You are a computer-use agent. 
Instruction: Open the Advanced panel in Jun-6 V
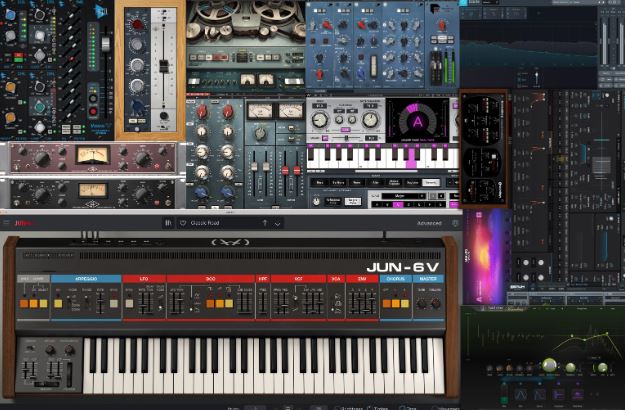tap(429, 223)
